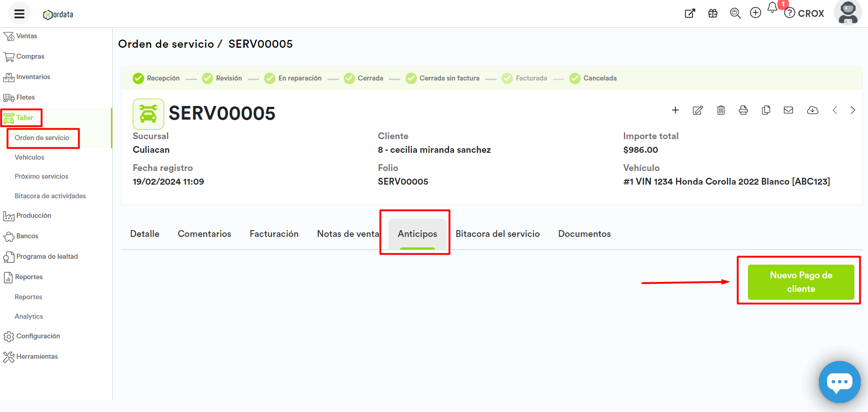868x412 pixels.
Task: Click the print icon for the order
Action: [x=743, y=110]
